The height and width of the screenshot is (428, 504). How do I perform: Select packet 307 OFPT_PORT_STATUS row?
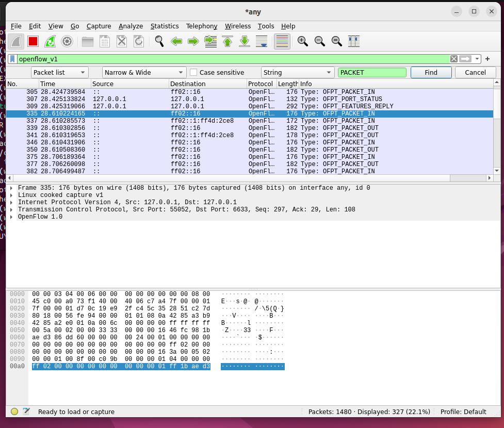click(250, 99)
